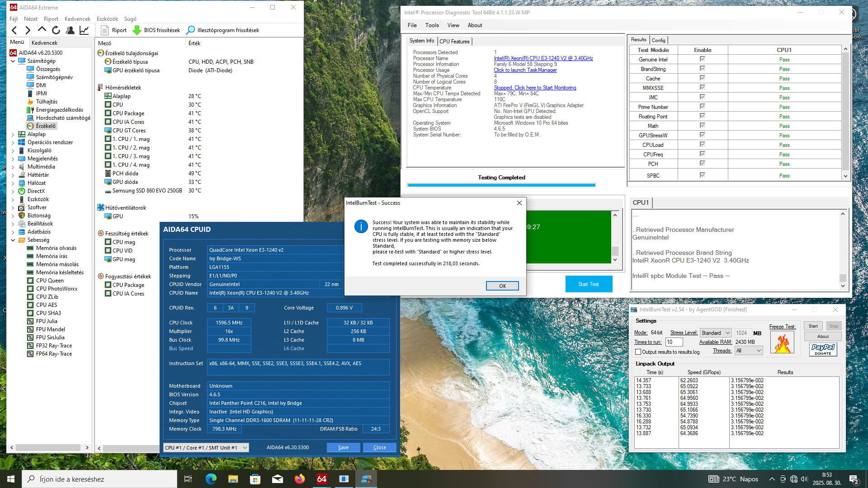The width and height of the screenshot is (868, 488).
Task: Open the CPU #1 / Core #1 selector dropdown
Action: (x=206, y=448)
